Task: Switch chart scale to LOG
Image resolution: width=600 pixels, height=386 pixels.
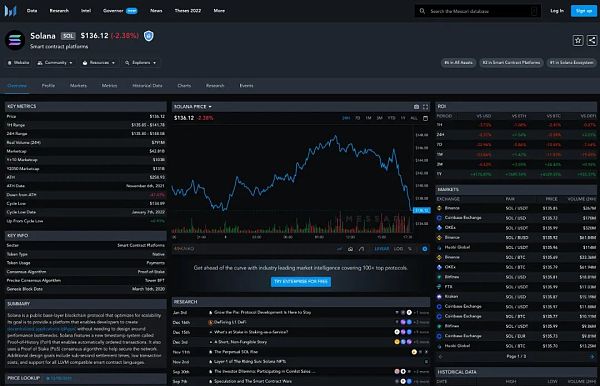Action: click(x=398, y=249)
